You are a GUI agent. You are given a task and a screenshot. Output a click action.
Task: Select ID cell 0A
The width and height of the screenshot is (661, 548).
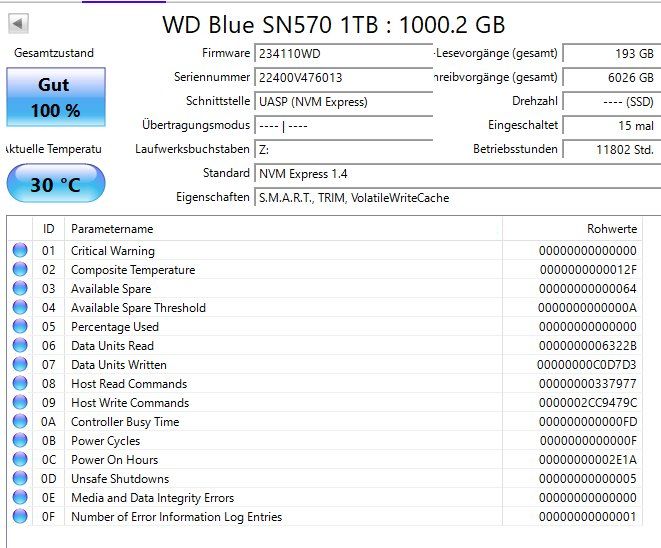(x=48, y=422)
